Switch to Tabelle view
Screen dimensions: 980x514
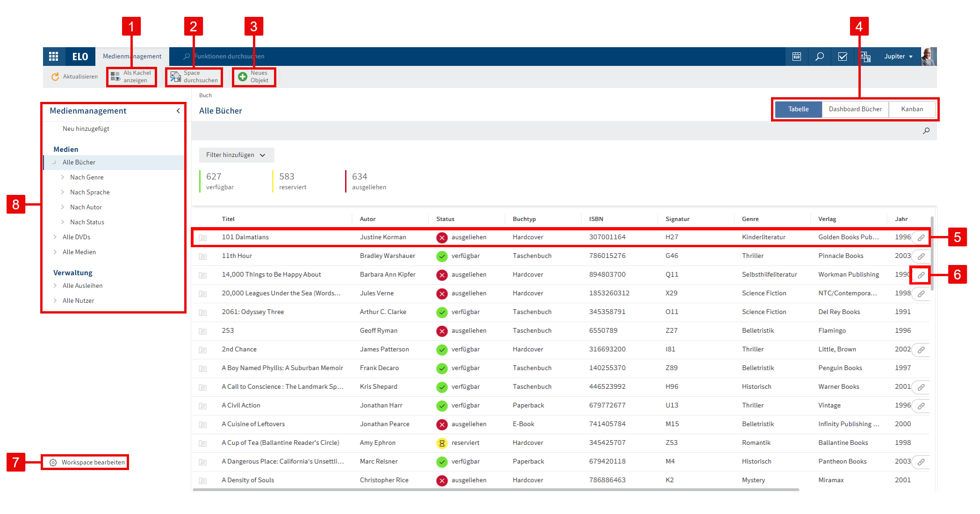pyautogui.click(x=798, y=109)
